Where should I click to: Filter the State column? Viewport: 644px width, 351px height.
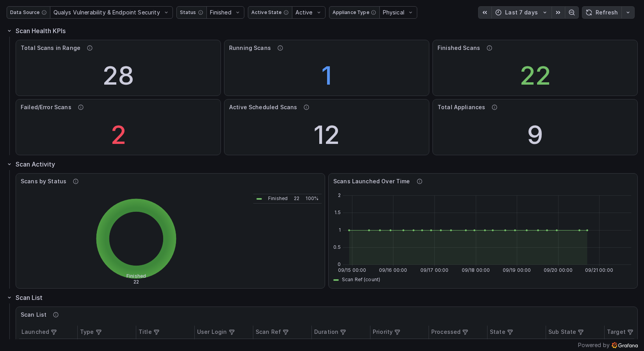click(510, 332)
